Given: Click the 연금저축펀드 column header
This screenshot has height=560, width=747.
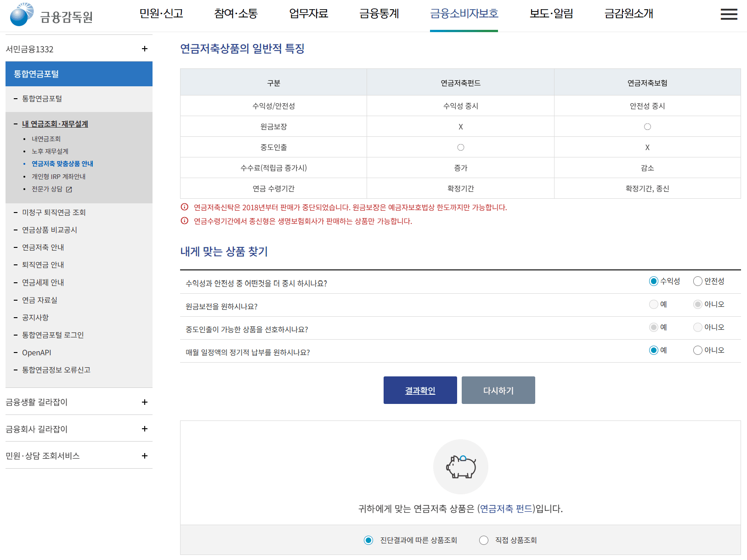Looking at the screenshot, I should coord(460,83).
